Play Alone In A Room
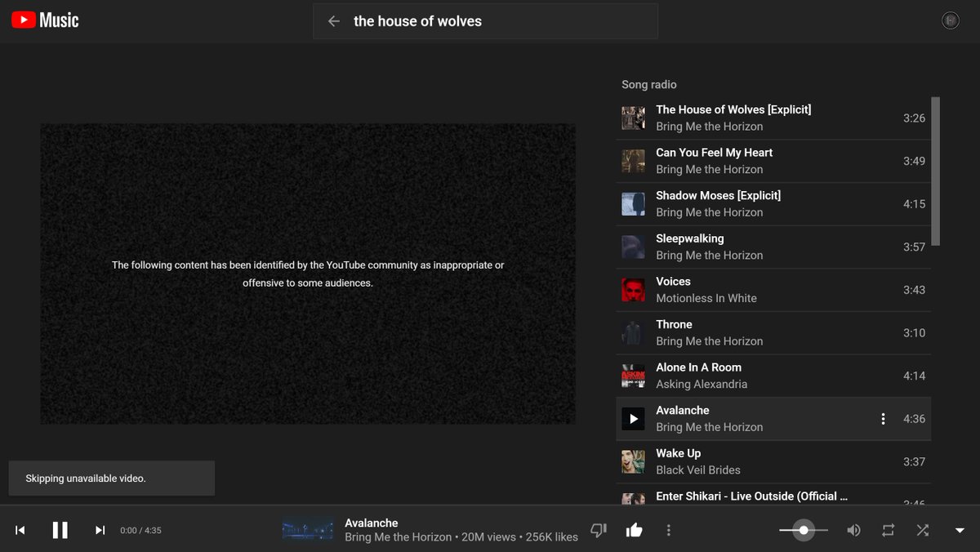Screen dimensions: 980x552 pyautogui.click(x=773, y=376)
